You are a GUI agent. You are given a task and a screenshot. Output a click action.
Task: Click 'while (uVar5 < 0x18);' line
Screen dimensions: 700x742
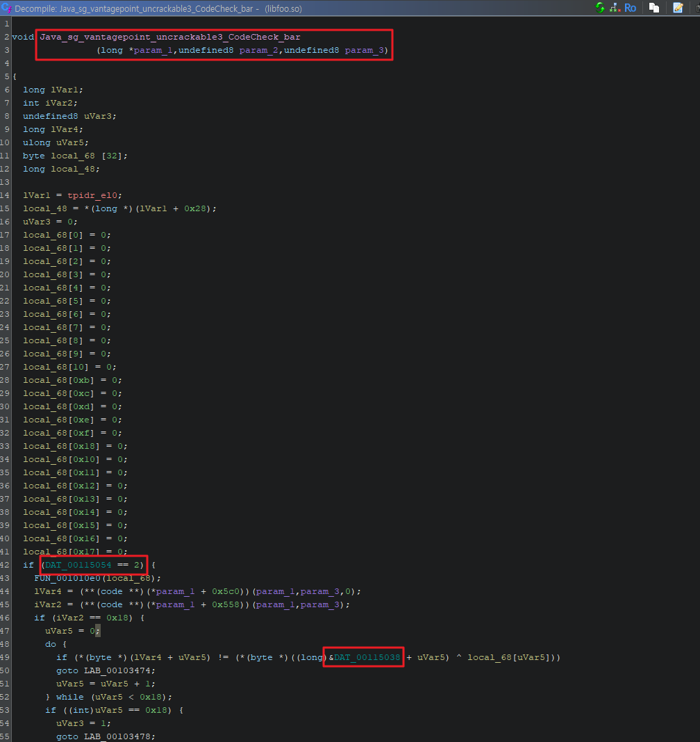point(114,698)
